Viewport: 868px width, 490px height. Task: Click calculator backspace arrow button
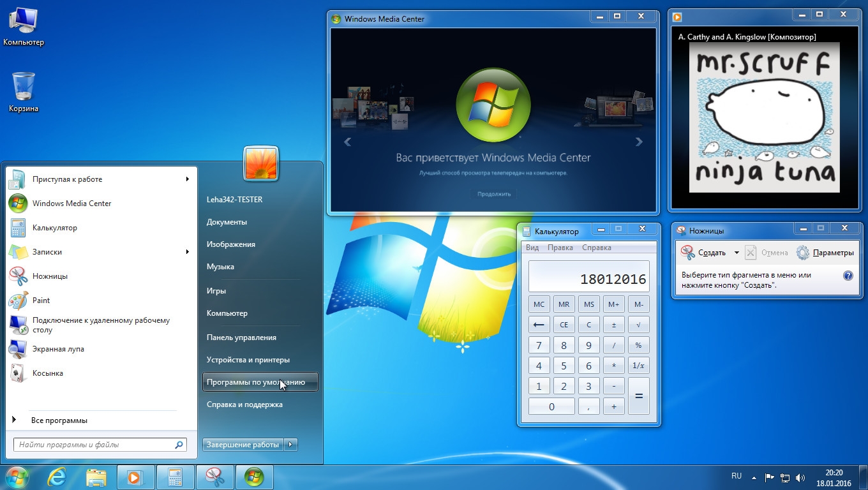(x=539, y=325)
